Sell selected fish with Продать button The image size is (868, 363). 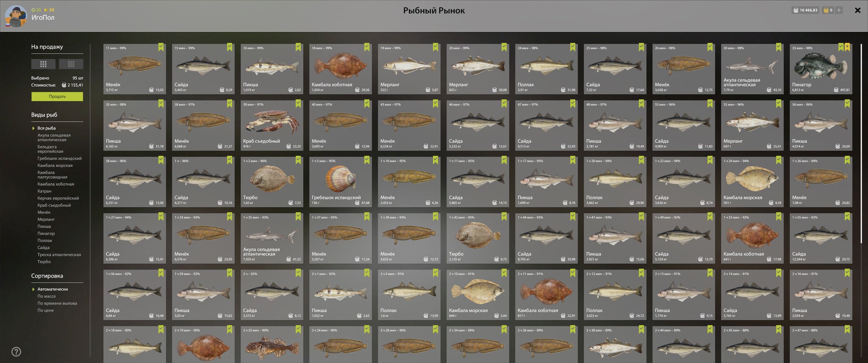pyautogui.click(x=57, y=97)
